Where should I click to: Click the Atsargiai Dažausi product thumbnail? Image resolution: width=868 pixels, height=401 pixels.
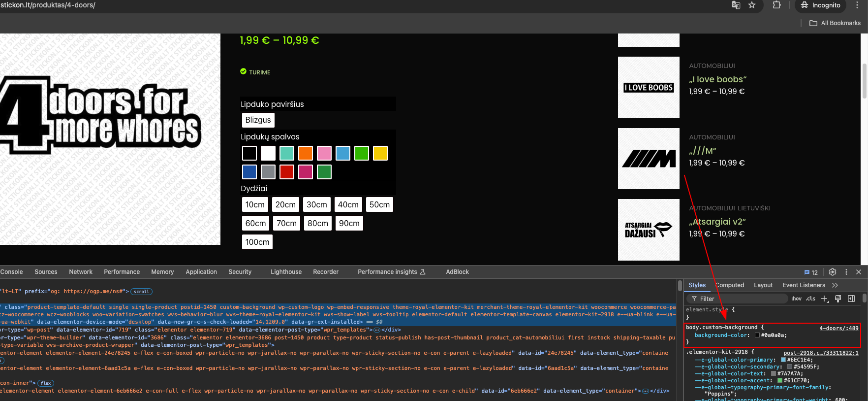tap(649, 230)
